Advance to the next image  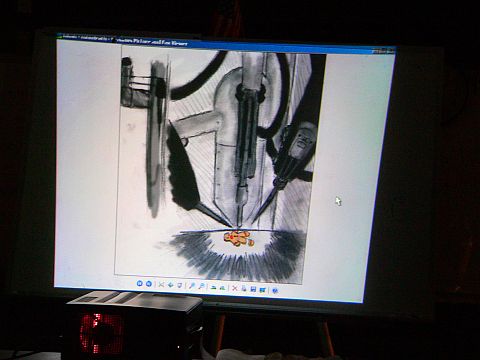pyautogui.click(x=149, y=284)
